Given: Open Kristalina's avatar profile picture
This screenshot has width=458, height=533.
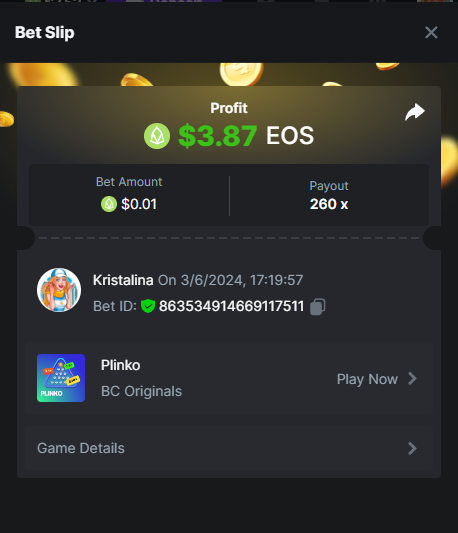Looking at the screenshot, I should pyautogui.click(x=59, y=290).
